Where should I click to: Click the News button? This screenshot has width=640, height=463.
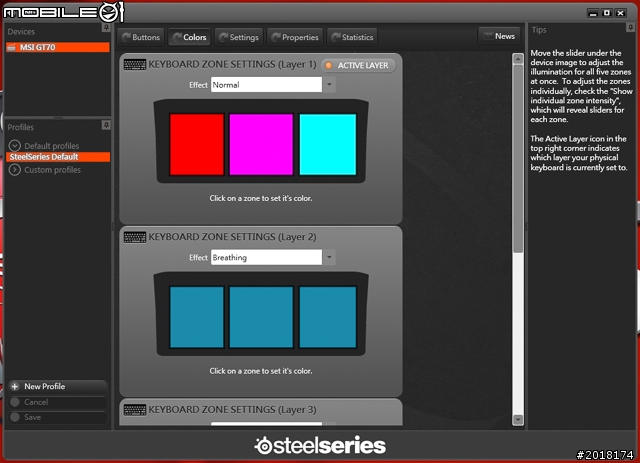(499, 36)
